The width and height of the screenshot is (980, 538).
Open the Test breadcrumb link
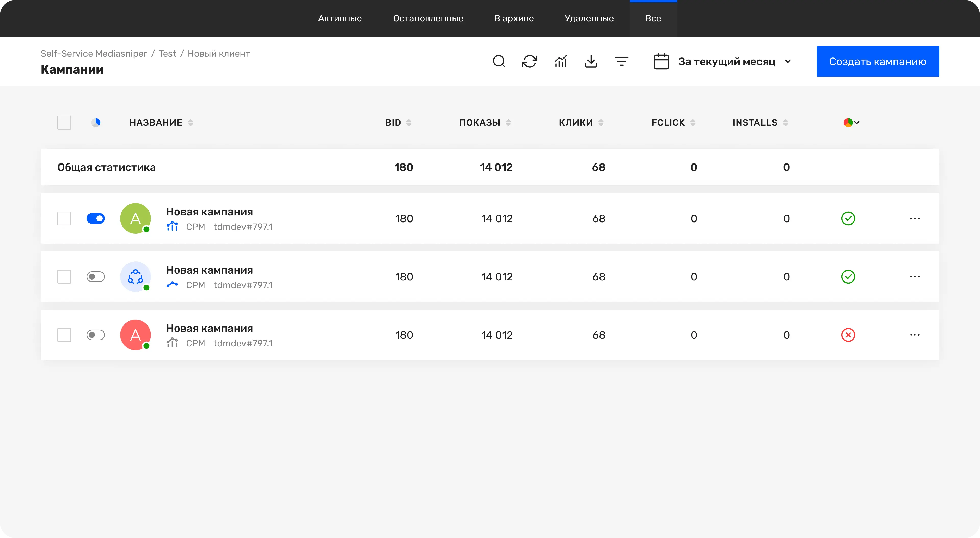(x=167, y=54)
